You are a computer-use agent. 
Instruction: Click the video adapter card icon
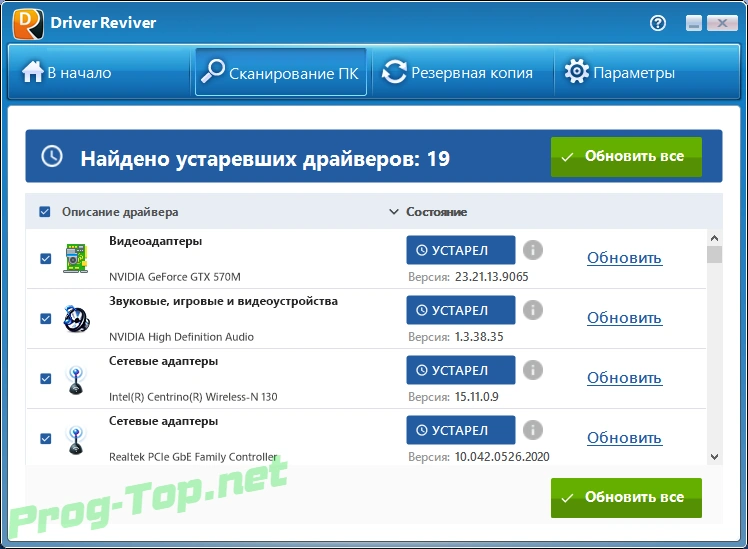(76, 258)
